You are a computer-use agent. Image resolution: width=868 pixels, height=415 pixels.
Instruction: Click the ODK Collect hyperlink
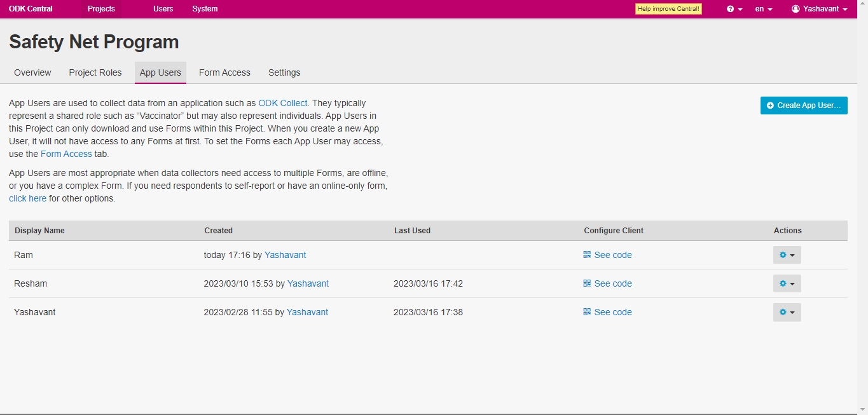pyautogui.click(x=283, y=103)
